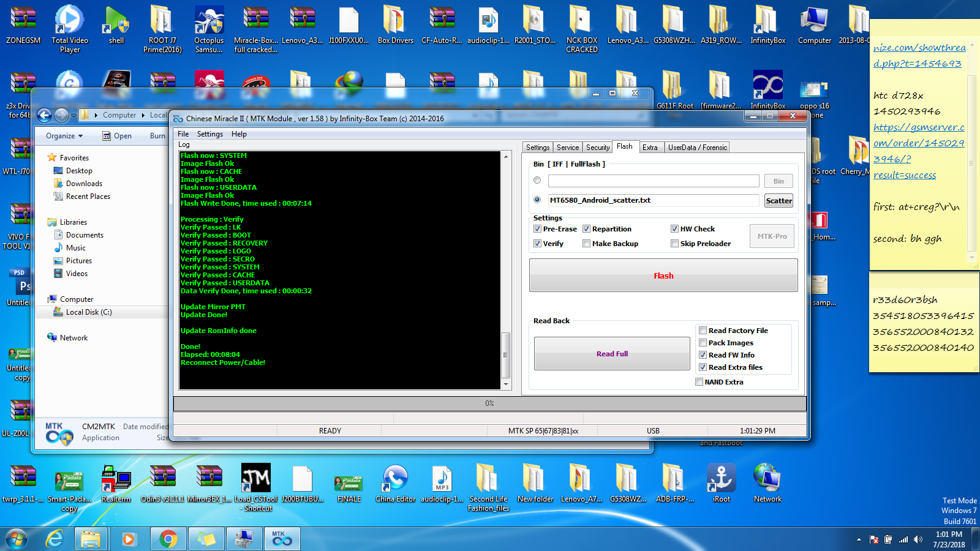Select the empty Bin file radio button
Viewport: 980px width, 551px height.
[537, 181]
